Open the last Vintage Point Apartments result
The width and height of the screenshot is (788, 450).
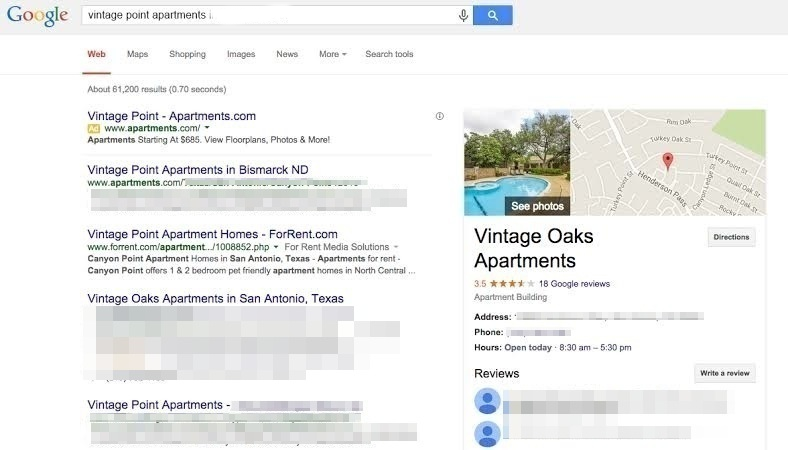click(158, 405)
